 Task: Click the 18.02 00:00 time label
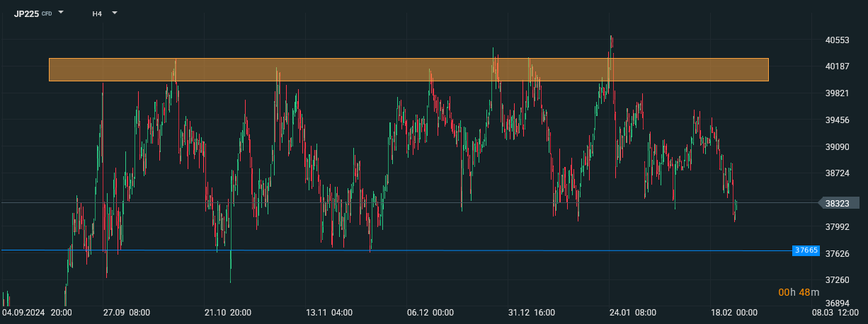coord(734,313)
